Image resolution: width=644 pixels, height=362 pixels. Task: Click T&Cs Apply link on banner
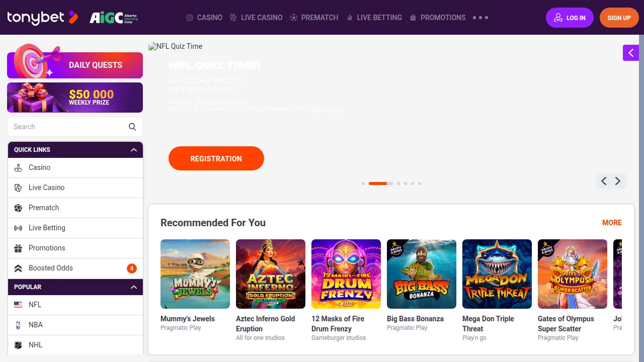tap(326, 109)
